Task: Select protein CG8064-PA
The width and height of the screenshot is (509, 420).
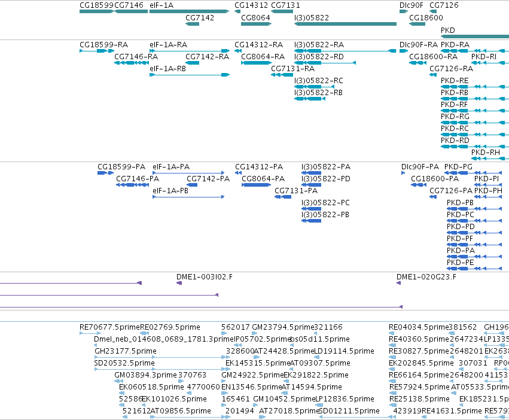Action: point(263,179)
